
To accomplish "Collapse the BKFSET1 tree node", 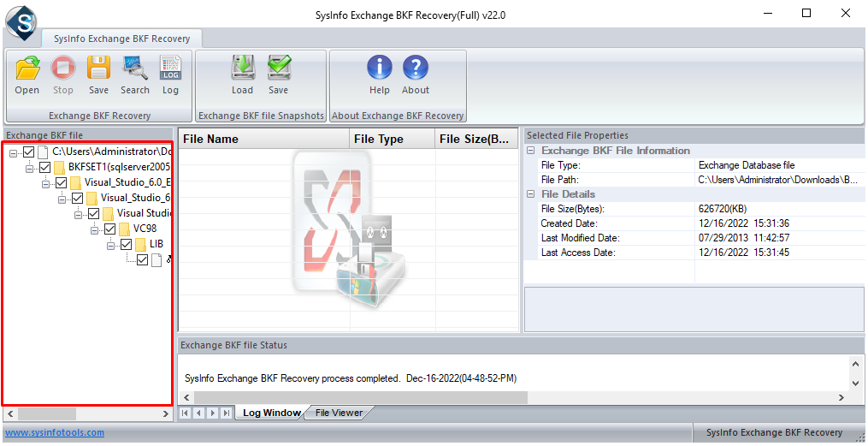I will [x=29, y=169].
